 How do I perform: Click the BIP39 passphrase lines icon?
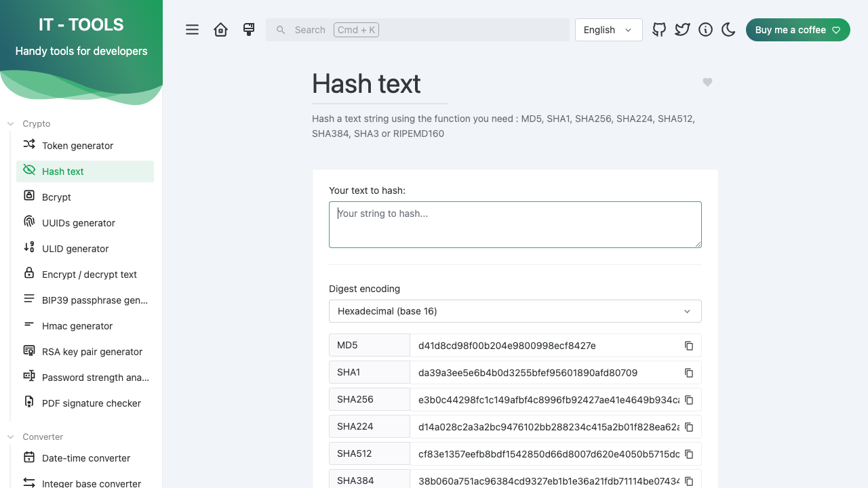(x=29, y=299)
